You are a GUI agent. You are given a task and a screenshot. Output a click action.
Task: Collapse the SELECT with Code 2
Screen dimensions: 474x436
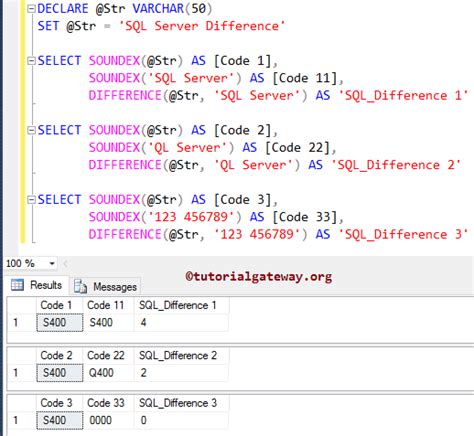[x=31, y=130]
